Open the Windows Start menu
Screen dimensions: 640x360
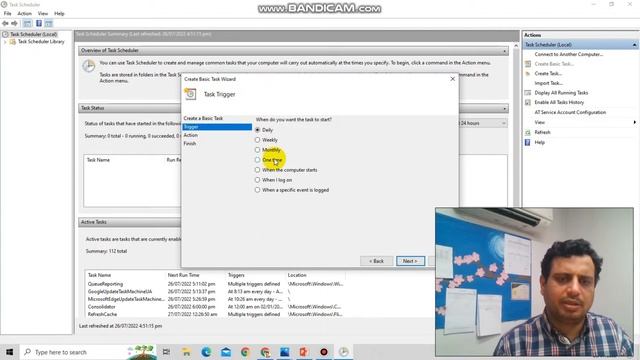coord(9,352)
